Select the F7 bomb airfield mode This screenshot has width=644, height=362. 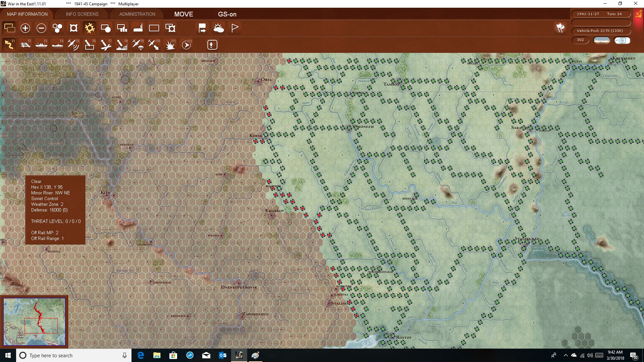(106, 45)
